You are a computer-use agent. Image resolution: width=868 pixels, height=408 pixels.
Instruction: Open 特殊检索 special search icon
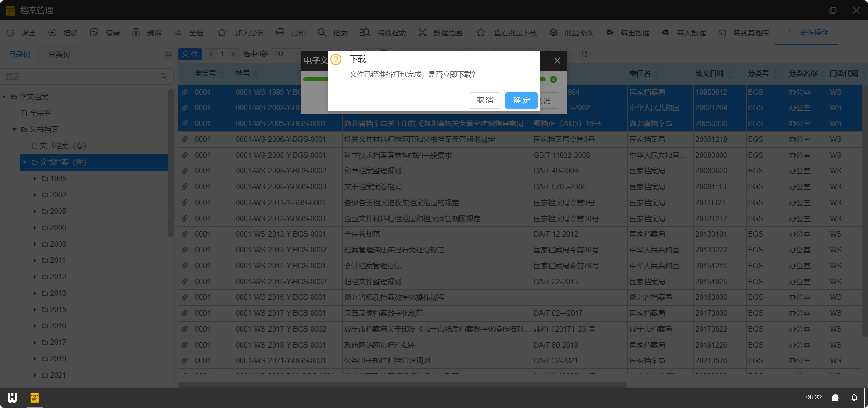pyautogui.click(x=364, y=32)
